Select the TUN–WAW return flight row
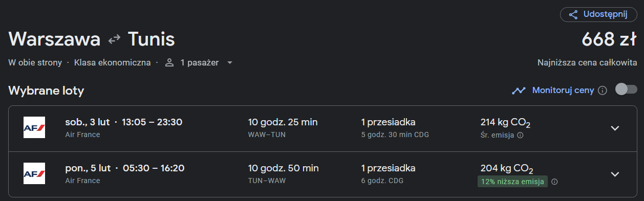 click(x=322, y=174)
